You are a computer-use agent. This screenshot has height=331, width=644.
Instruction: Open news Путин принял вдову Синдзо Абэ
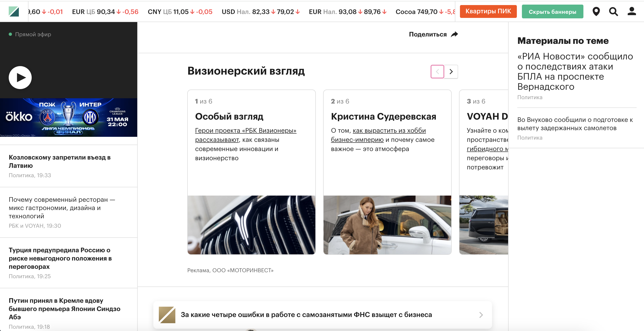click(x=64, y=309)
